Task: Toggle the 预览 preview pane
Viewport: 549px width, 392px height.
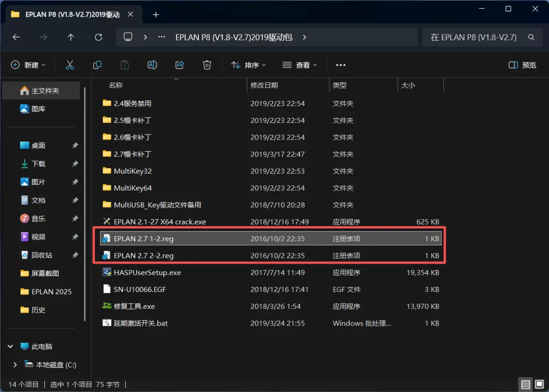Action: coord(523,65)
